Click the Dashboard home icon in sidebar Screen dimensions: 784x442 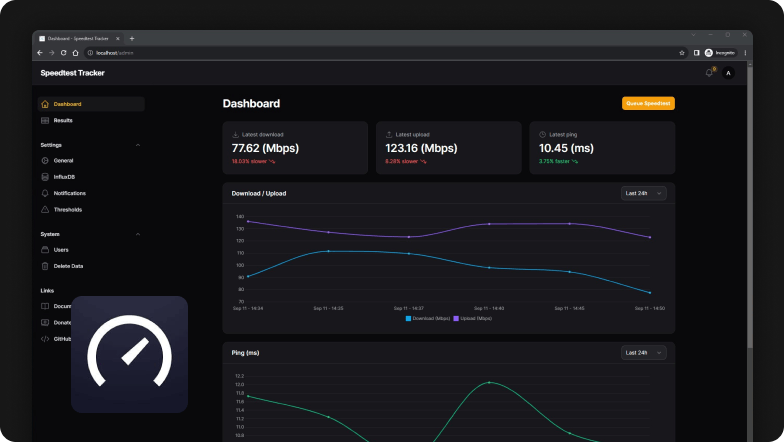pos(45,104)
